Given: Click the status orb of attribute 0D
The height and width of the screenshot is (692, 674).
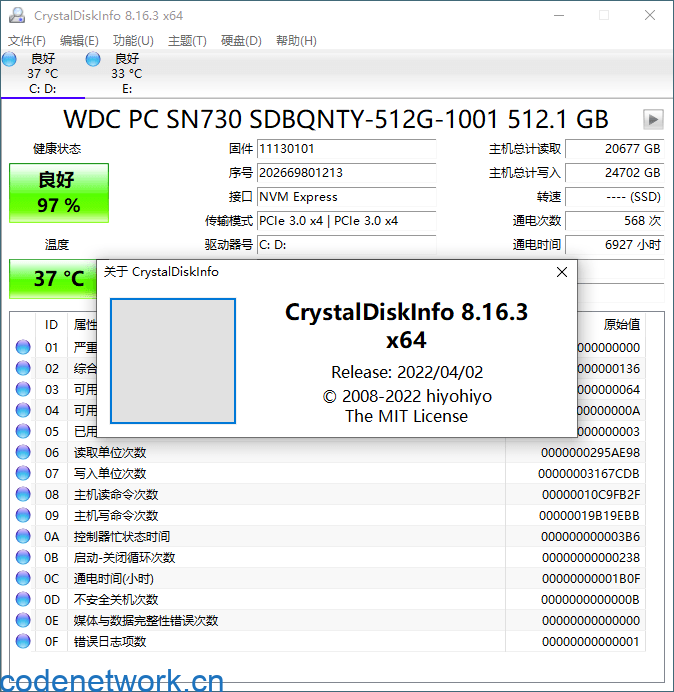Looking at the screenshot, I should pyautogui.click(x=23, y=599).
